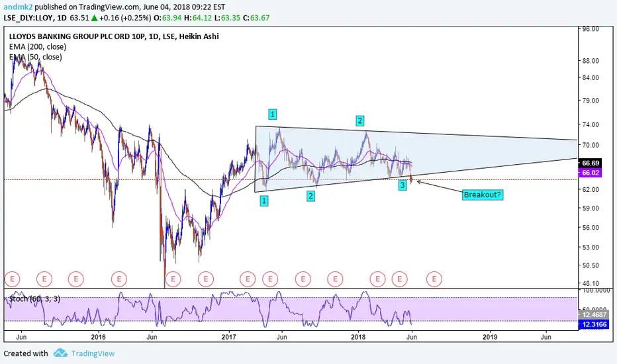617x364 pixels.
Task: Click the 50.50 price axis label
Action: click(591, 265)
